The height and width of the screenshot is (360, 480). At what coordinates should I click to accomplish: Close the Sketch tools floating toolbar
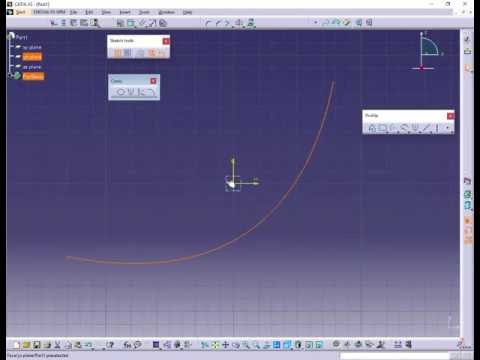pos(166,41)
